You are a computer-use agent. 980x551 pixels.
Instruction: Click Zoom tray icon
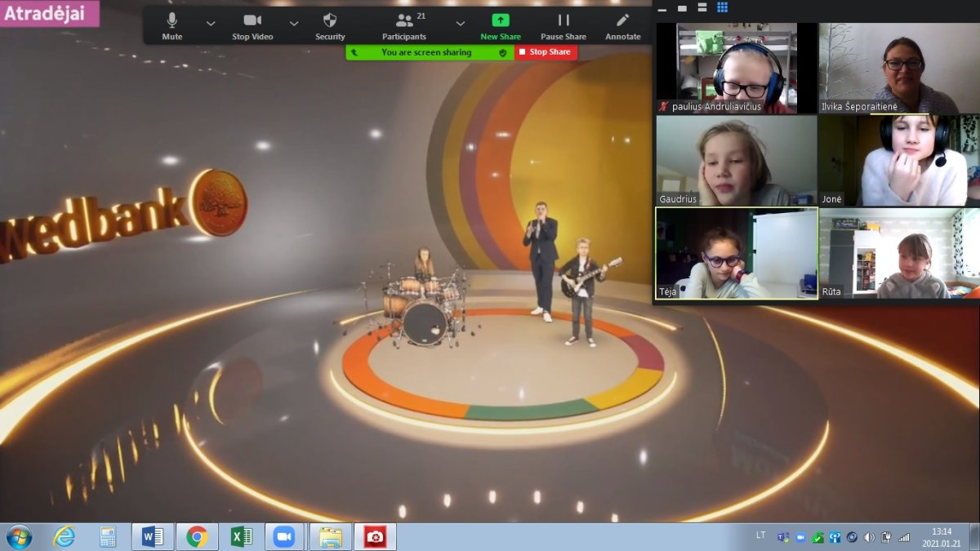pyautogui.click(x=800, y=537)
